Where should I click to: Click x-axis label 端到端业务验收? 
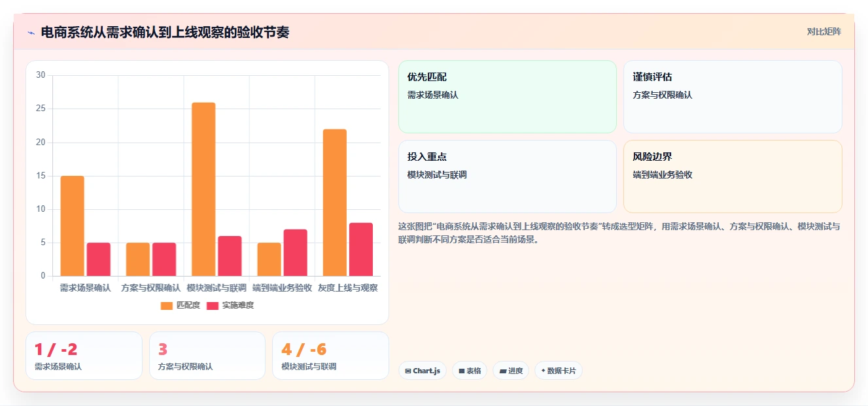(282, 288)
